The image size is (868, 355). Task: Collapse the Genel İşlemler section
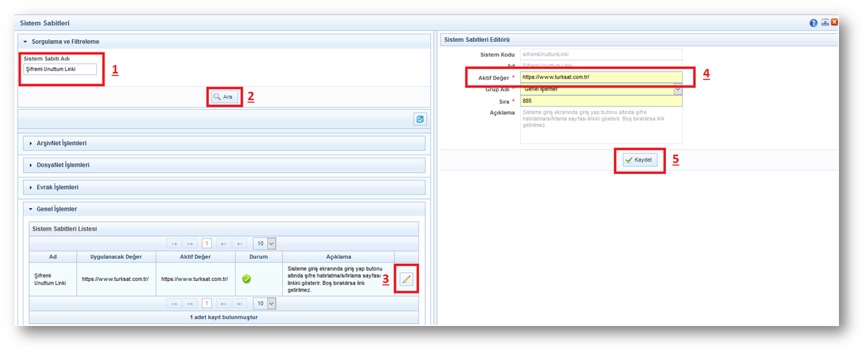point(54,209)
